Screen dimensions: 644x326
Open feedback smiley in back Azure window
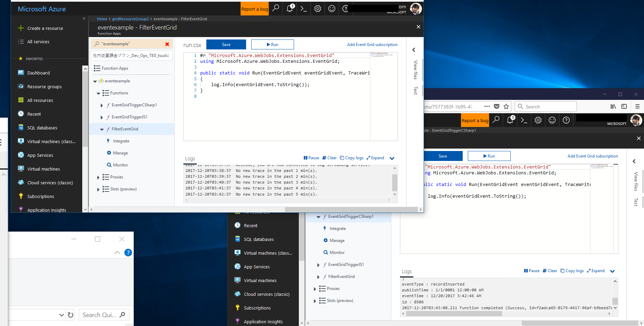552,120
